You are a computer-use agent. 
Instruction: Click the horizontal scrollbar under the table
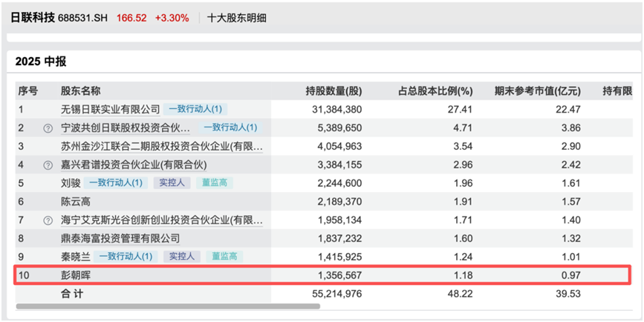(x=168, y=306)
